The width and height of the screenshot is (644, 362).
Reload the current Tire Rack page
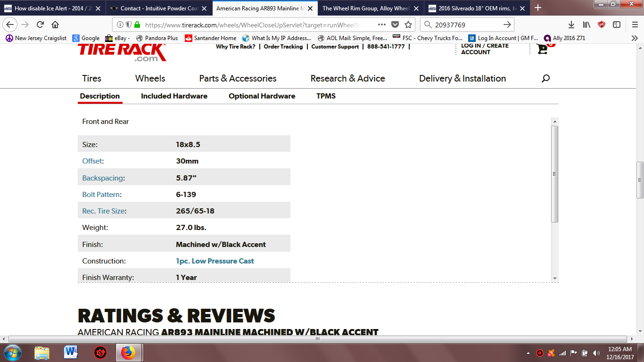pos(41,25)
